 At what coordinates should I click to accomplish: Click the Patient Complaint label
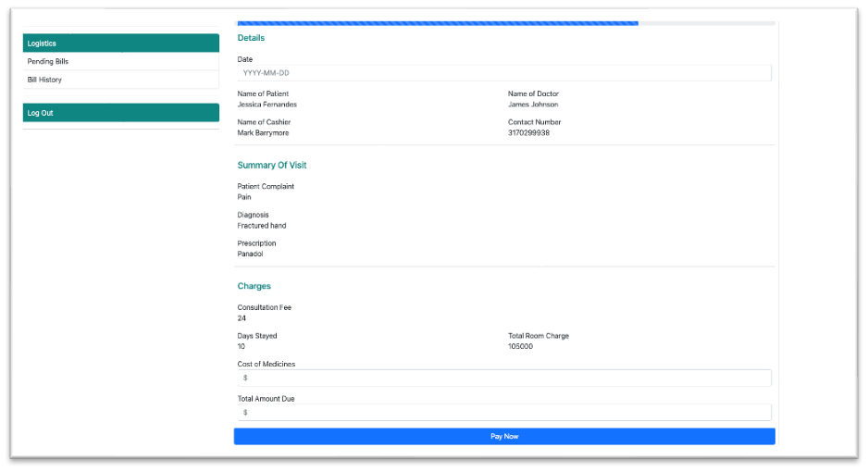[x=266, y=186]
